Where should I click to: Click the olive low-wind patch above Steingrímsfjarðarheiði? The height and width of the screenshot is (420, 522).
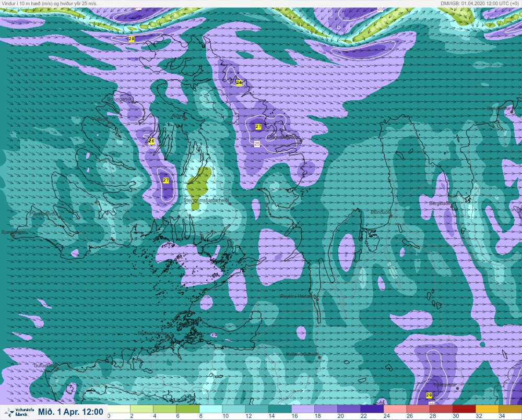[x=199, y=187]
